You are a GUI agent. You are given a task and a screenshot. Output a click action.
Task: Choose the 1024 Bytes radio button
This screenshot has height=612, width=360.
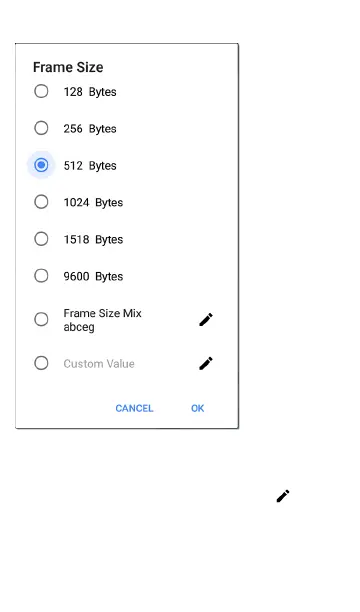(41, 202)
